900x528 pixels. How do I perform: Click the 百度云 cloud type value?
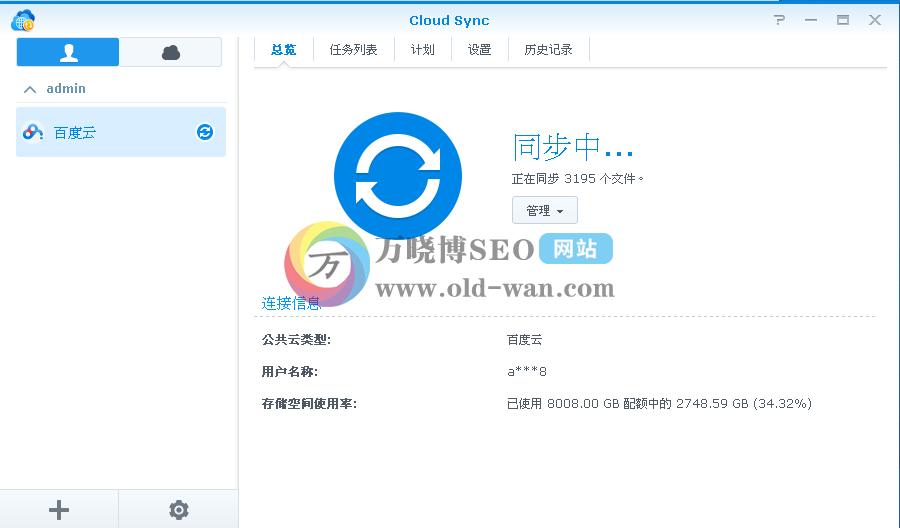point(525,340)
